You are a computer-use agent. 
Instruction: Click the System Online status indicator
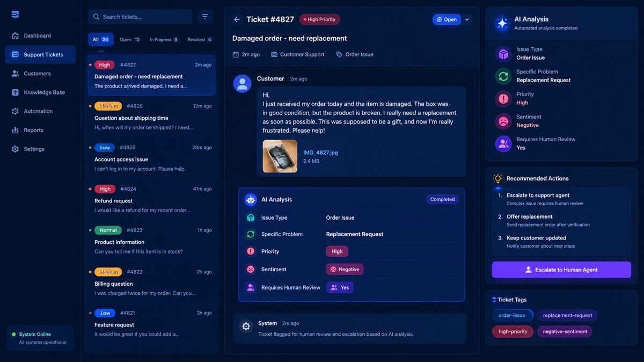point(40,338)
